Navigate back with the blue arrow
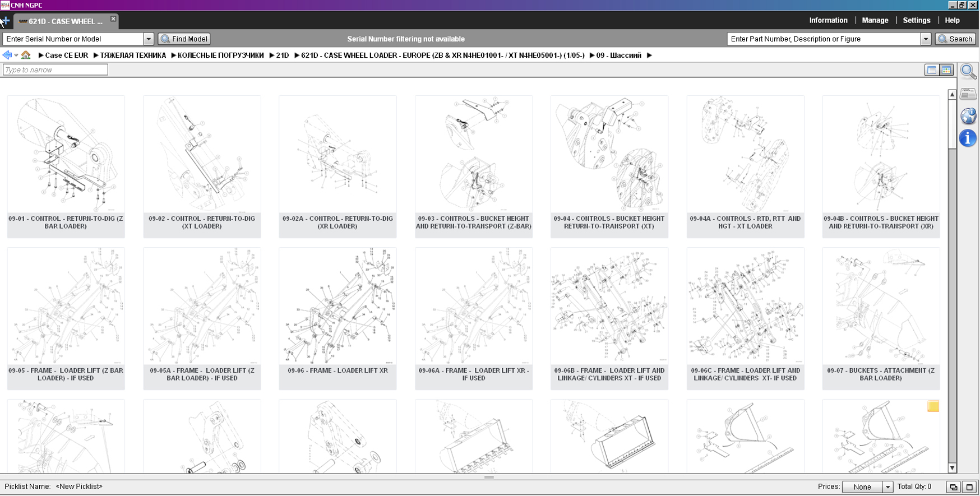 (x=7, y=55)
